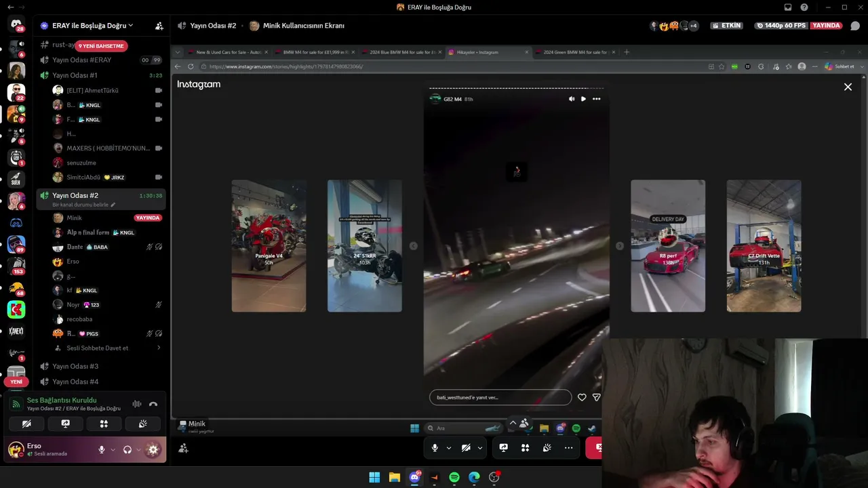Open noise suppression waveform settings
The image size is (868, 488).
[x=137, y=404]
